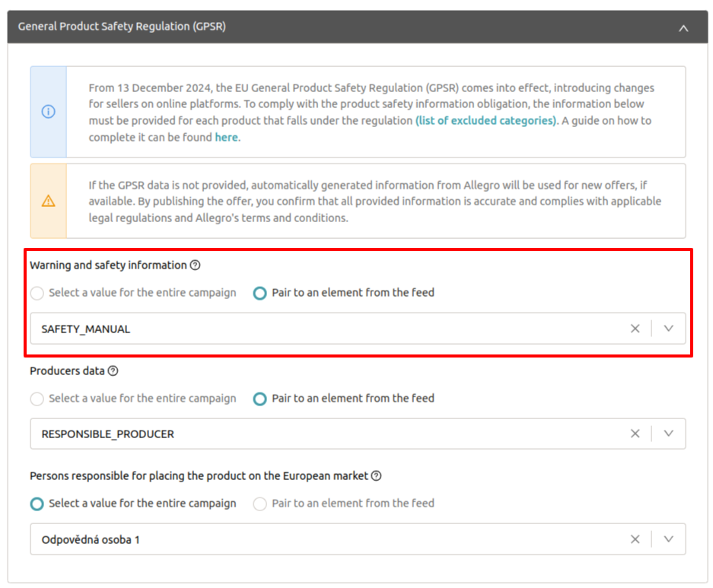
Task: Open the list of excluded categories link
Action: (485, 121)
